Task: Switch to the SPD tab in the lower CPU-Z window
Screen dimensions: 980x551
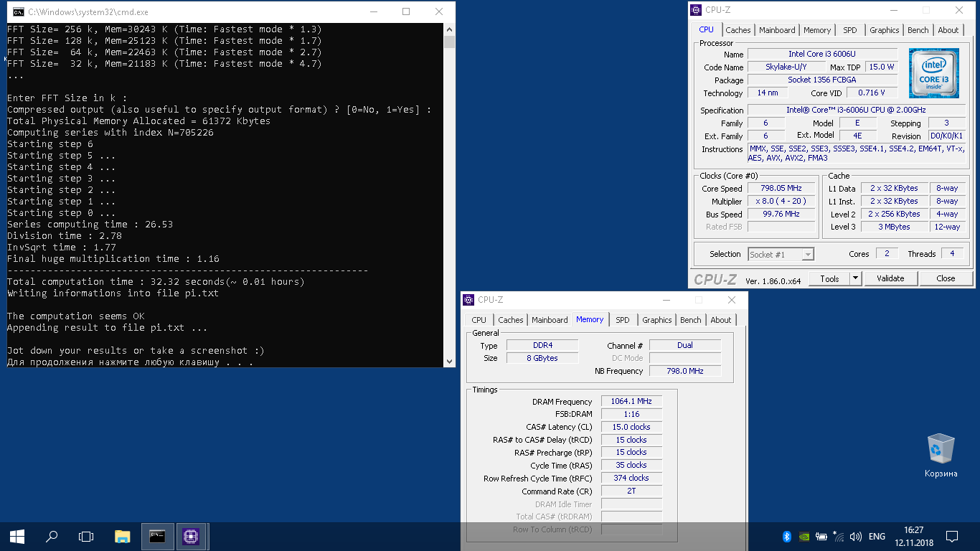Action: pyautogui.click(x=623, y=320)
